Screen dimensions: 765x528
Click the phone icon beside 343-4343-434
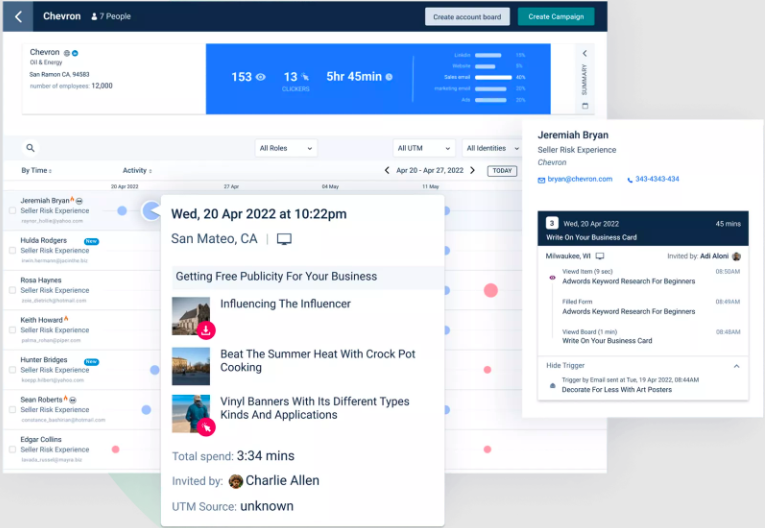pyautogui.click(x=629, y=180)
